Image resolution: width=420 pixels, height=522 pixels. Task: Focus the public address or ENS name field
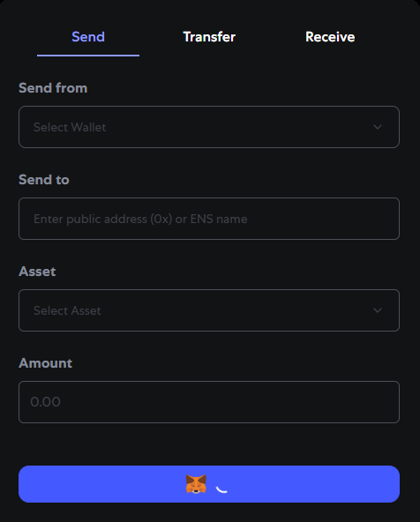click(209, 219)
